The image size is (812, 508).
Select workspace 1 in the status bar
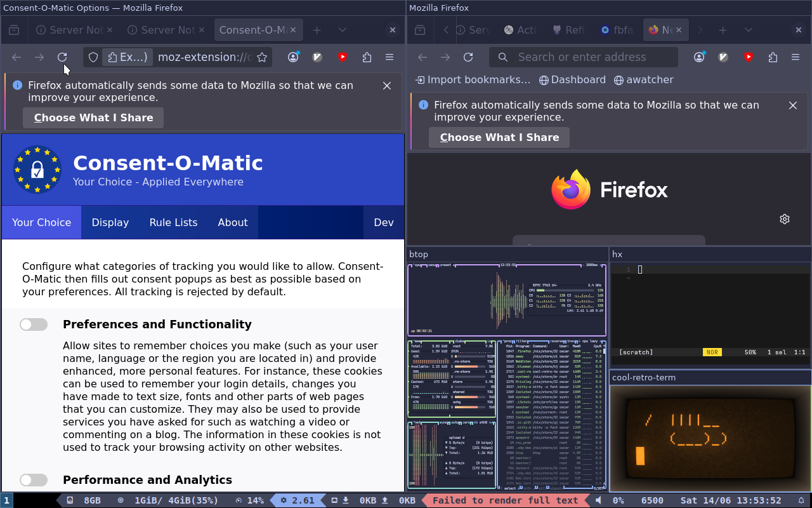click(6, 500)
